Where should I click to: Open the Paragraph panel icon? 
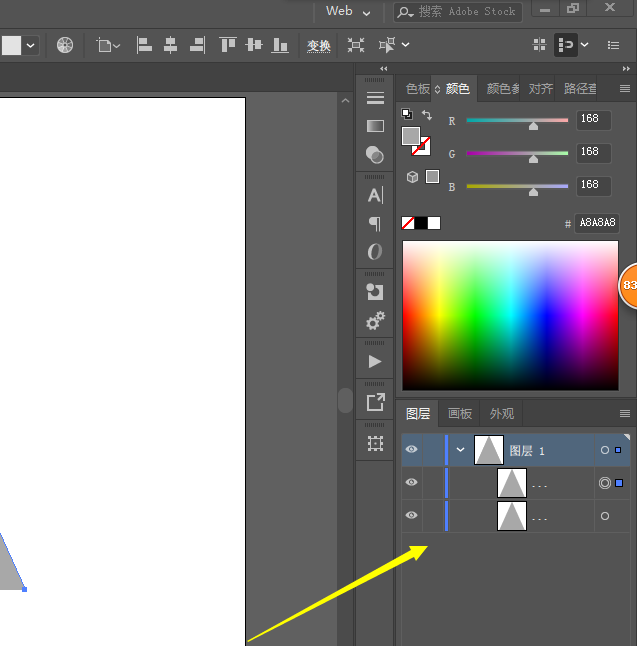pyautogui.click(x=375, y=223)
